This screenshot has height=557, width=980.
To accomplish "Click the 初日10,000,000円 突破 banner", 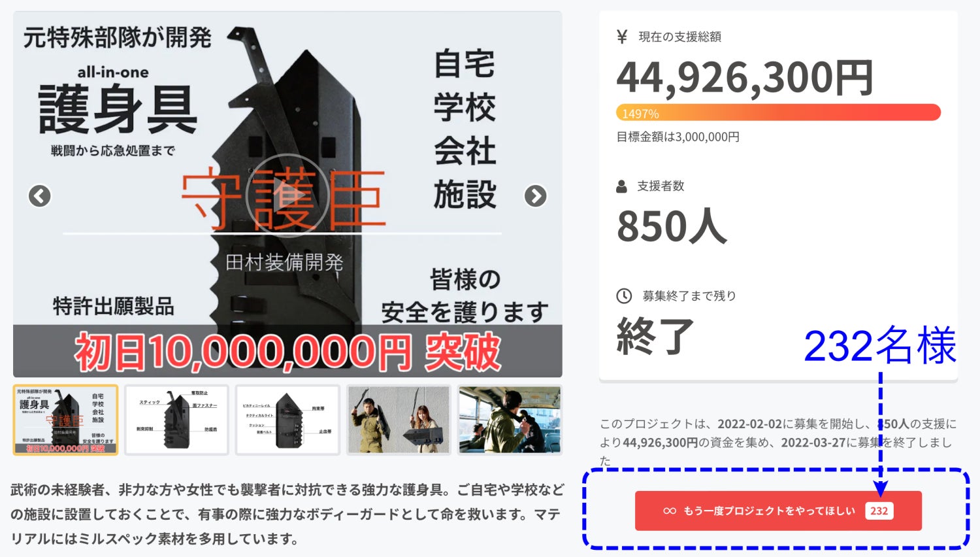I will point(287,351).
